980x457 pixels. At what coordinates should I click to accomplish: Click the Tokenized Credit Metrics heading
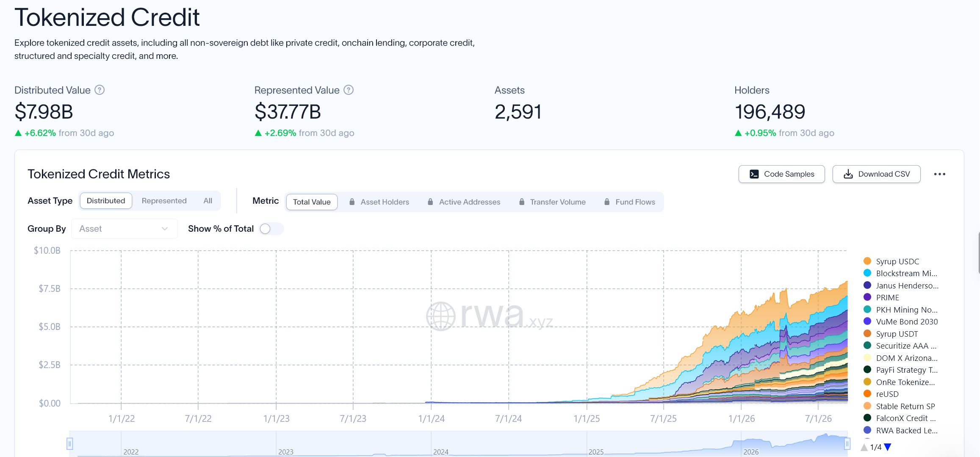[x=99, y=174]
